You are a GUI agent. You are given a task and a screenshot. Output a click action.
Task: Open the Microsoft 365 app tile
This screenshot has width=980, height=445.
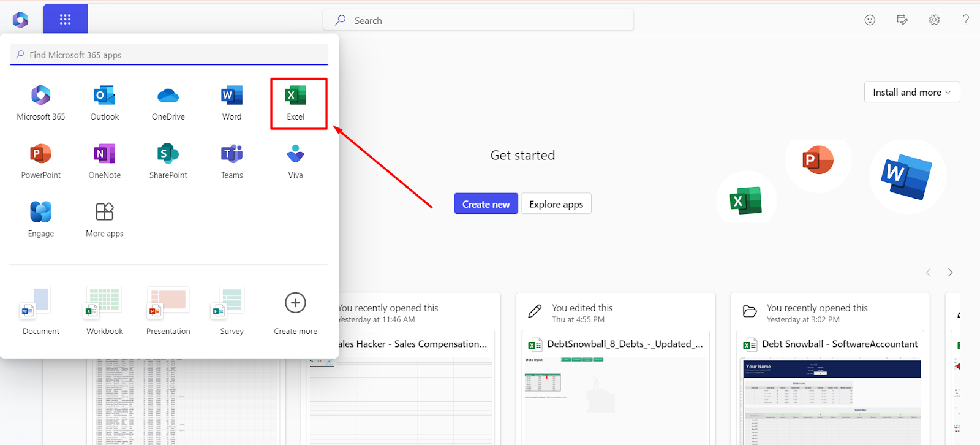(x=41, y=103)
